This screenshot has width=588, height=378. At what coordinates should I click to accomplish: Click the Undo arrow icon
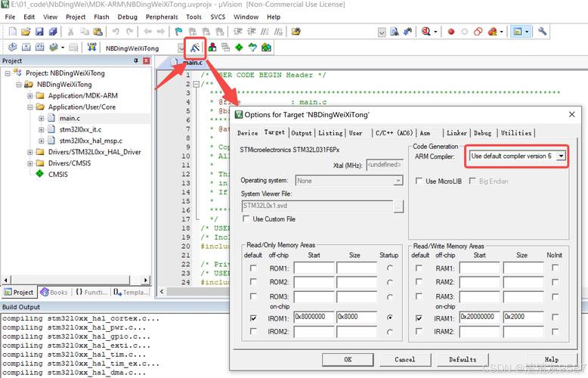pos(116,32)
